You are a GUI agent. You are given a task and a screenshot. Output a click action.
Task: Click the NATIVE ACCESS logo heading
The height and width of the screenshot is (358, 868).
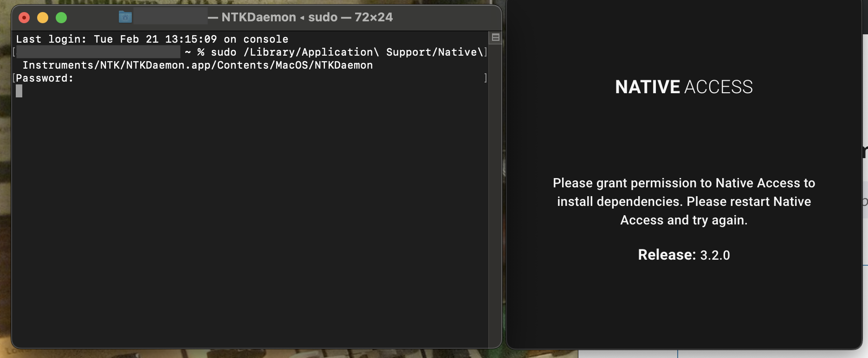(x=684, y=87)
